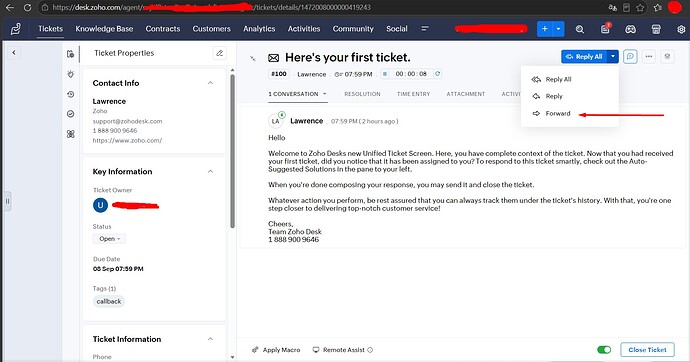Stop the ticket timer with the square button
The image size is (690, 362).
[x=385, y=74]
